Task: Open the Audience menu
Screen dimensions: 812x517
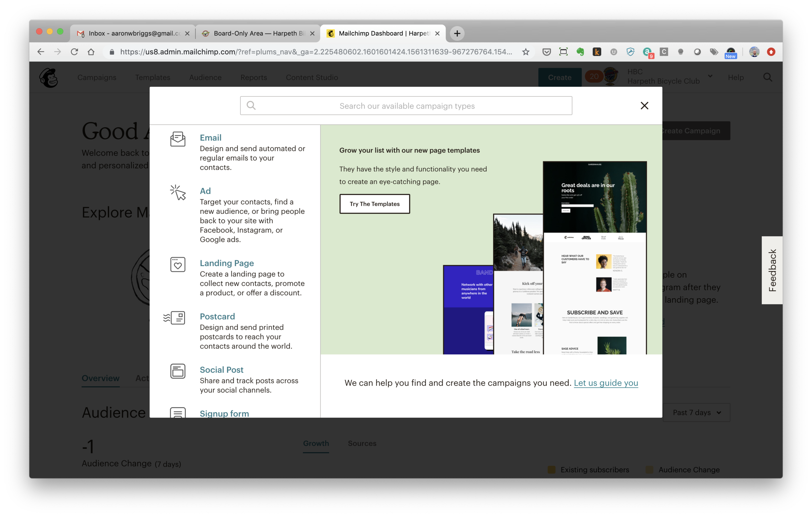Action: pyautogui.click(x=205, y=77)
